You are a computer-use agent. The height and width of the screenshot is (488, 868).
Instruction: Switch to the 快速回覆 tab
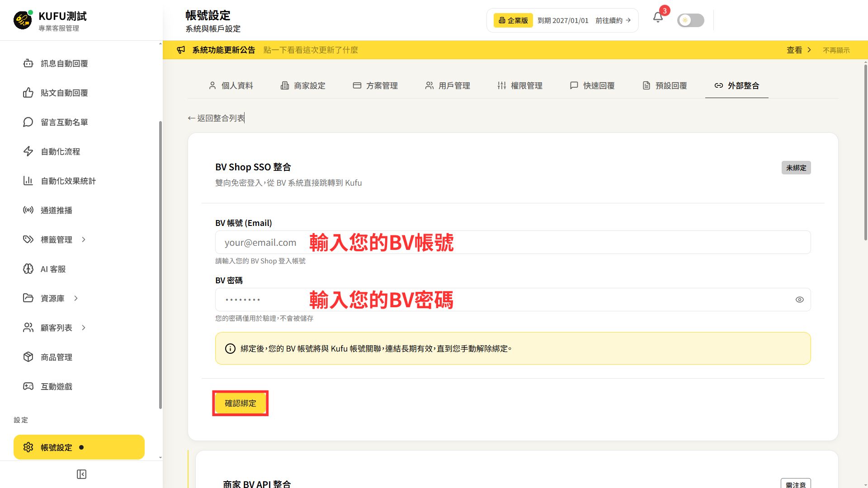[592, 85]
